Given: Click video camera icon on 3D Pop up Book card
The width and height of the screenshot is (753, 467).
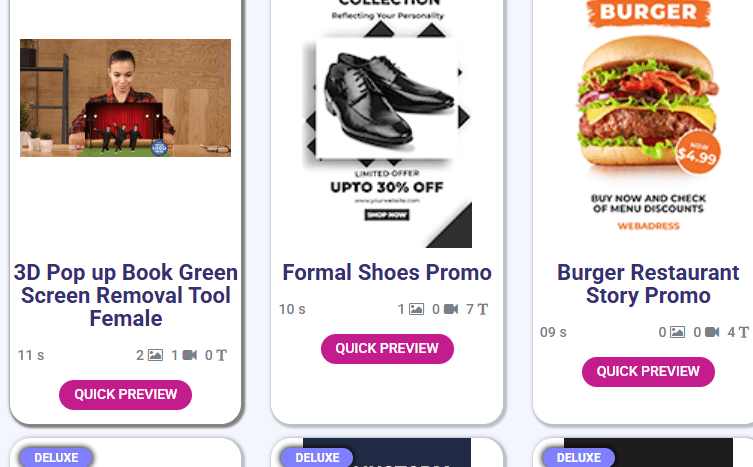Looking at the screenshot, I should tap(190, 356).
